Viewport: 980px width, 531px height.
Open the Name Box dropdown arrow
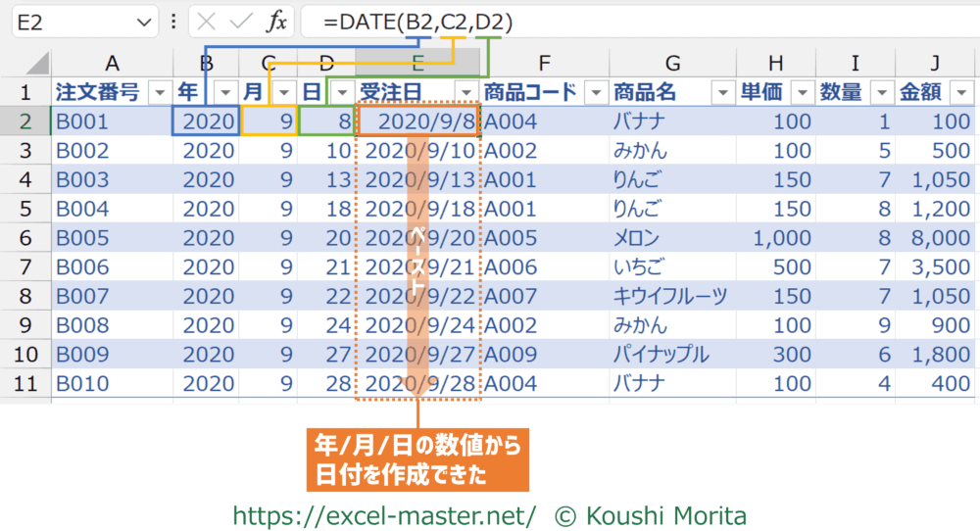click(x=143, y=22)
